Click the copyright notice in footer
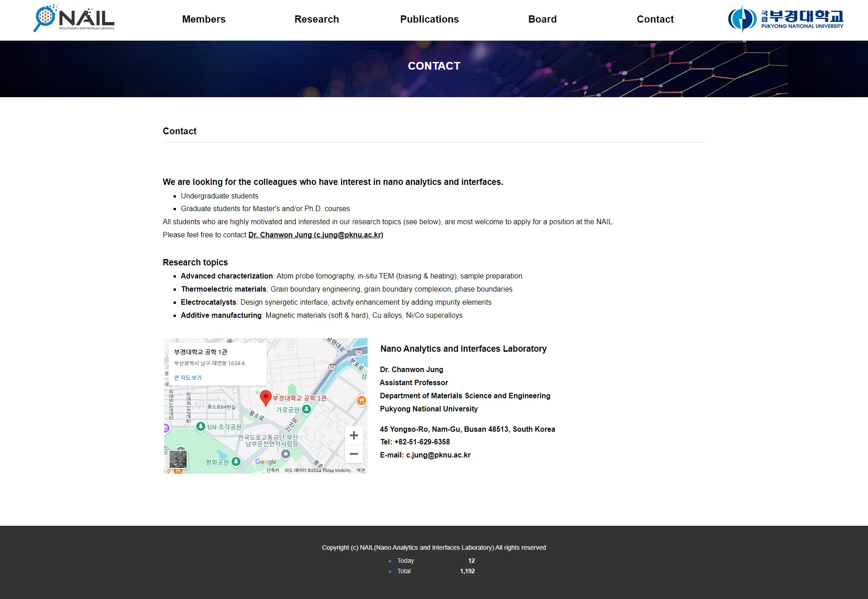 [434, 547]
